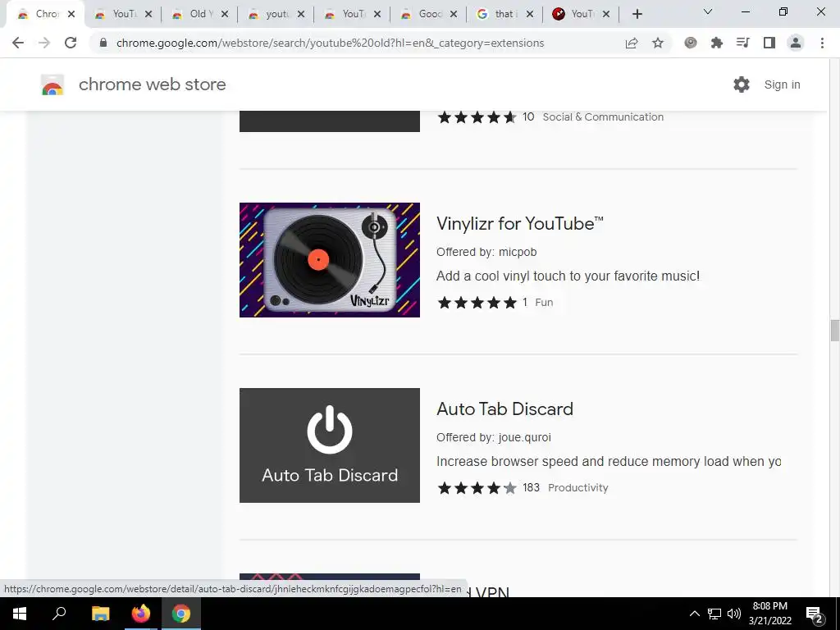Open the media controls icon in toolbar
The width and height of the screenshot is (840, 630).
(742, 43)
